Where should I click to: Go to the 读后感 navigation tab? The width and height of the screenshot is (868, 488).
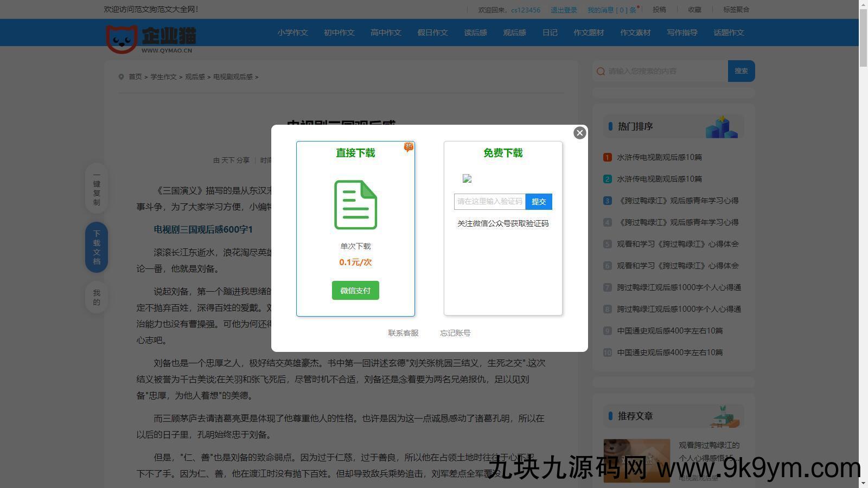(x=475, y=33)
